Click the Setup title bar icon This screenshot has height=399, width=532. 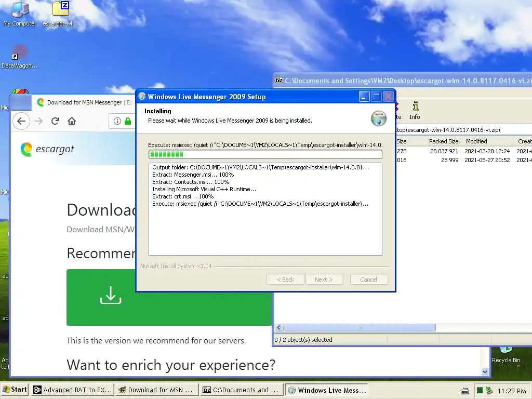142,97
